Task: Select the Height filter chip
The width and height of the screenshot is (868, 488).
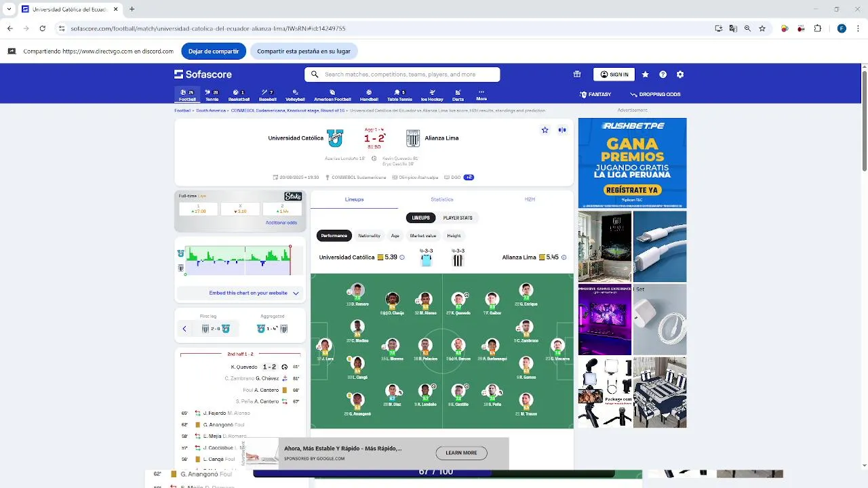Action: (x=454, y=236)
